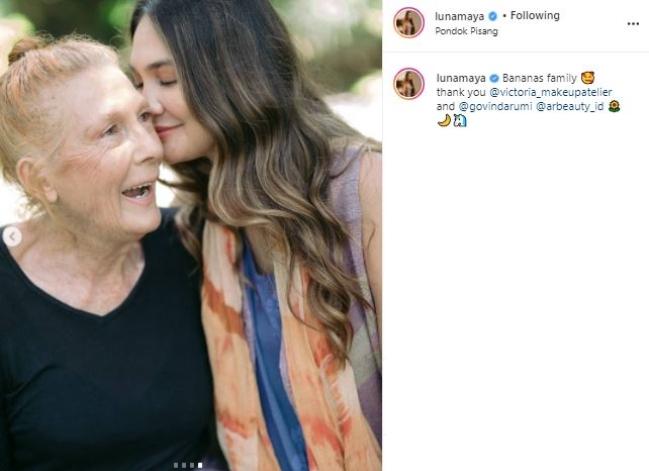Click the "Bananas family" caption text
Image resolution: width=649 pixels, height=471 pixels.
click(540, 77)
